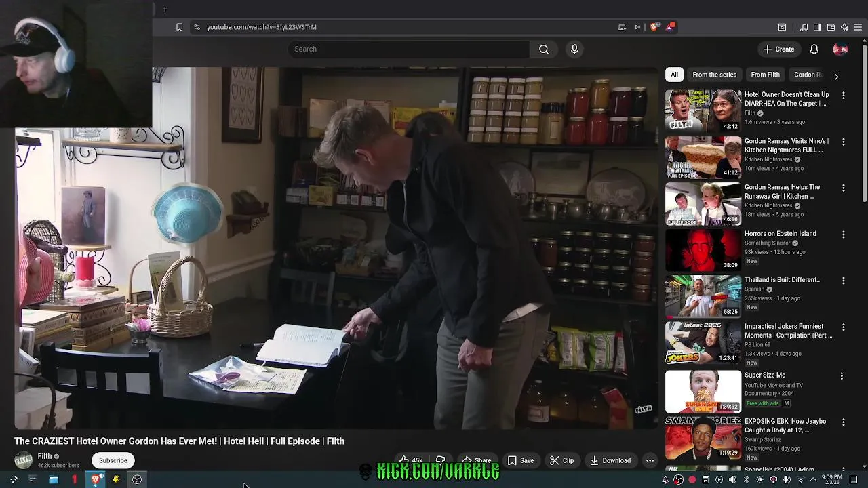Click the Brave Shields lion icon
This screenshot has width=868, height=488.
(654, 27)
